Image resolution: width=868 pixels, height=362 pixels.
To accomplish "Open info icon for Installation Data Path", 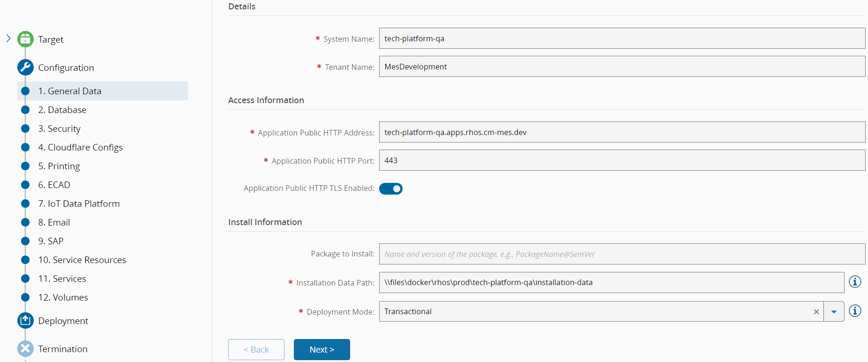I will click(855, 282).
